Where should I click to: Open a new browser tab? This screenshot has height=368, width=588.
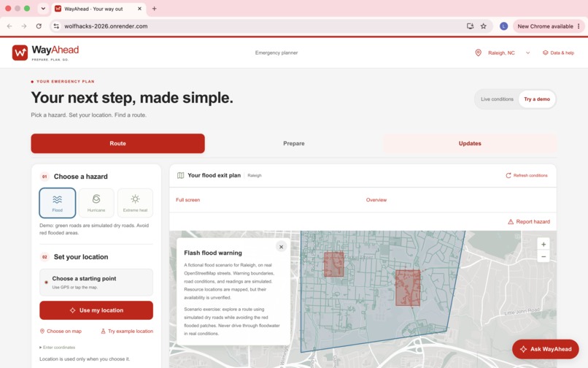[x=154, y=9]
